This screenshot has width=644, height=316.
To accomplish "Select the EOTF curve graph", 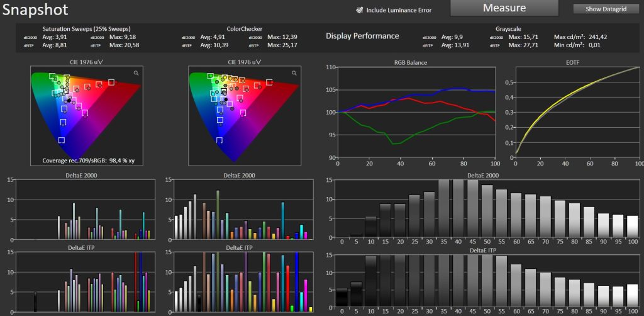I will [577, 112].
